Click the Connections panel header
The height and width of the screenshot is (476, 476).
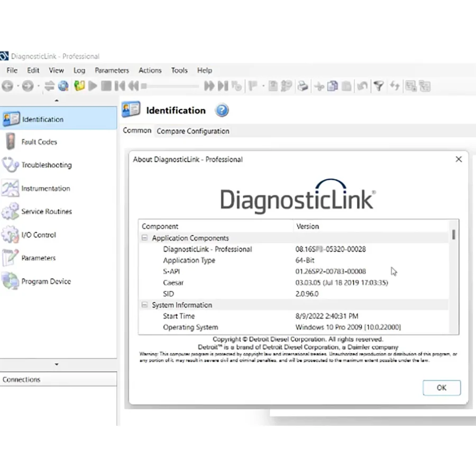point(58,379)
